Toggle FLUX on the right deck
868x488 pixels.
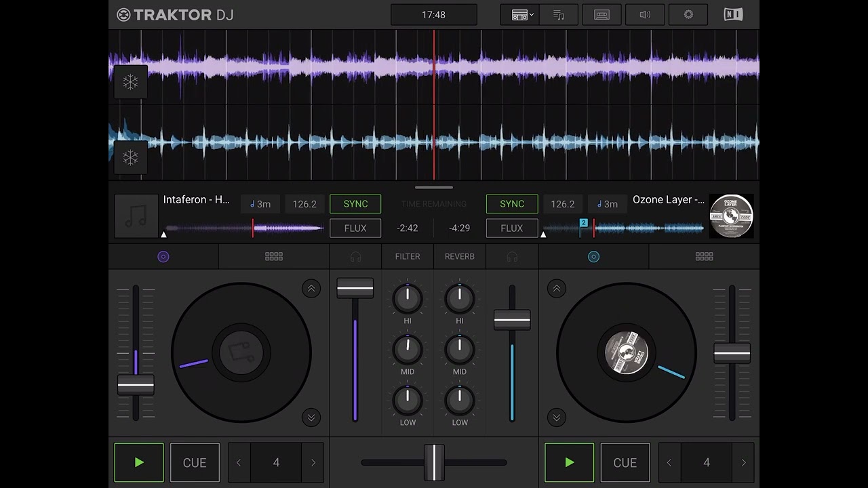(x=512, y=228)
